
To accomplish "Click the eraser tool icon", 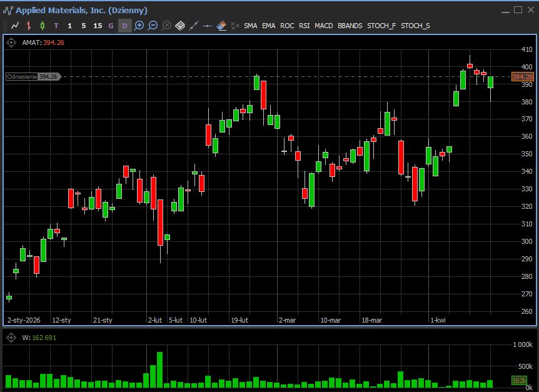I will click(221, 26).
